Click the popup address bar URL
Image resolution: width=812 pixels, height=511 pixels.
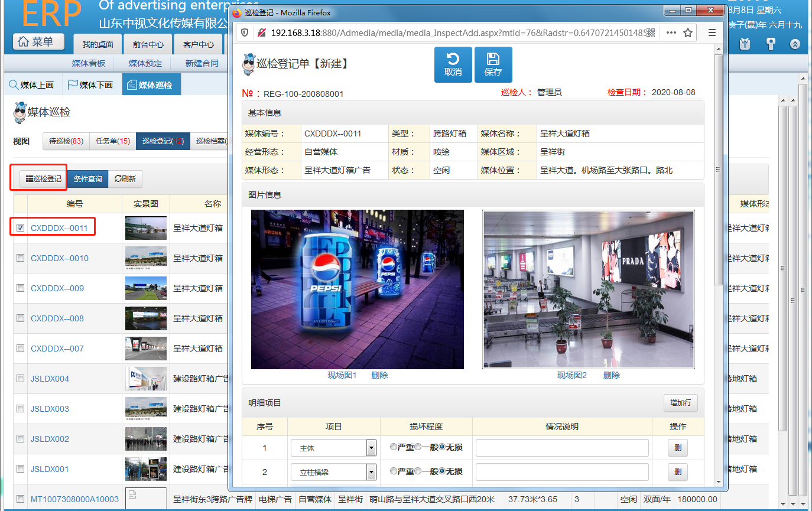coord(457,32)
